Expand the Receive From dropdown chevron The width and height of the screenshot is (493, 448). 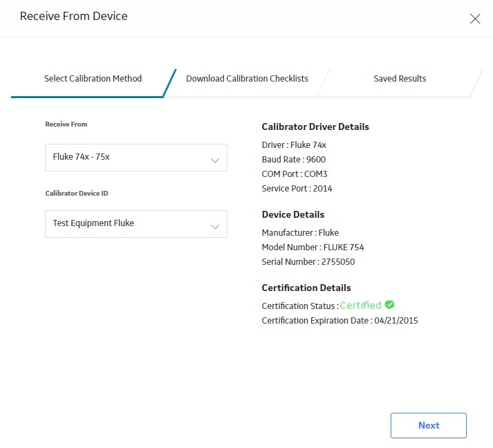tap(215, 160)
